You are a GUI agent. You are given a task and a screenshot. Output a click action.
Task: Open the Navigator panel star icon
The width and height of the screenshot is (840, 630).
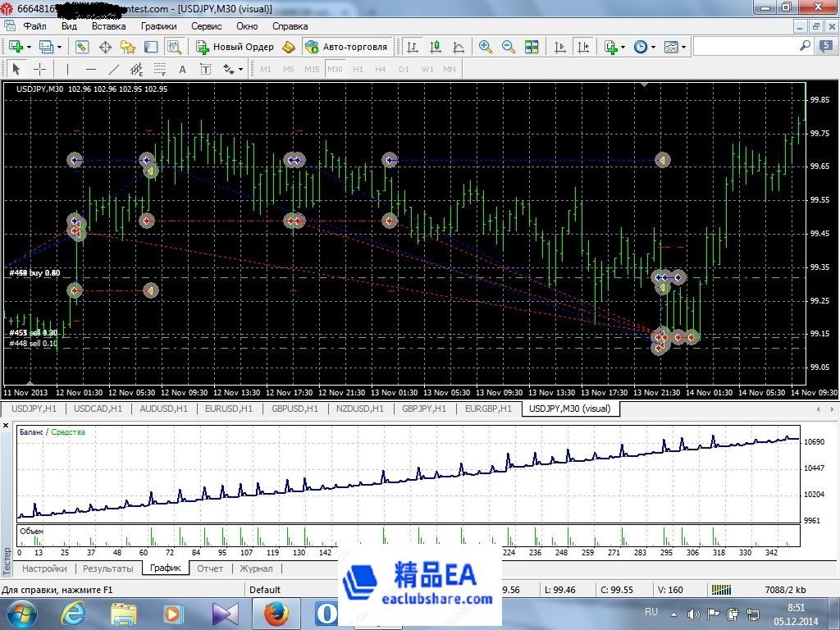click(x=128, y=47)
